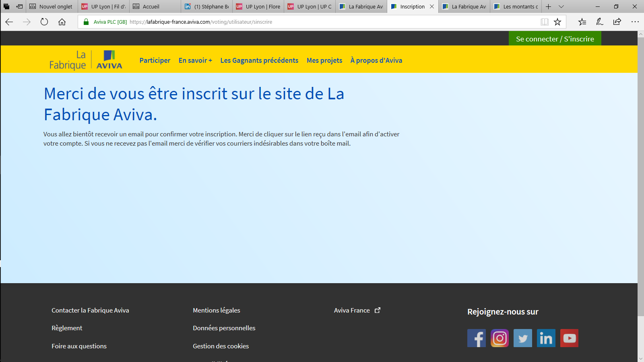Switch to the UP Lyon | Flore tab
The width and height of the screenshot is (644, 362).
[x=258, y=6]
